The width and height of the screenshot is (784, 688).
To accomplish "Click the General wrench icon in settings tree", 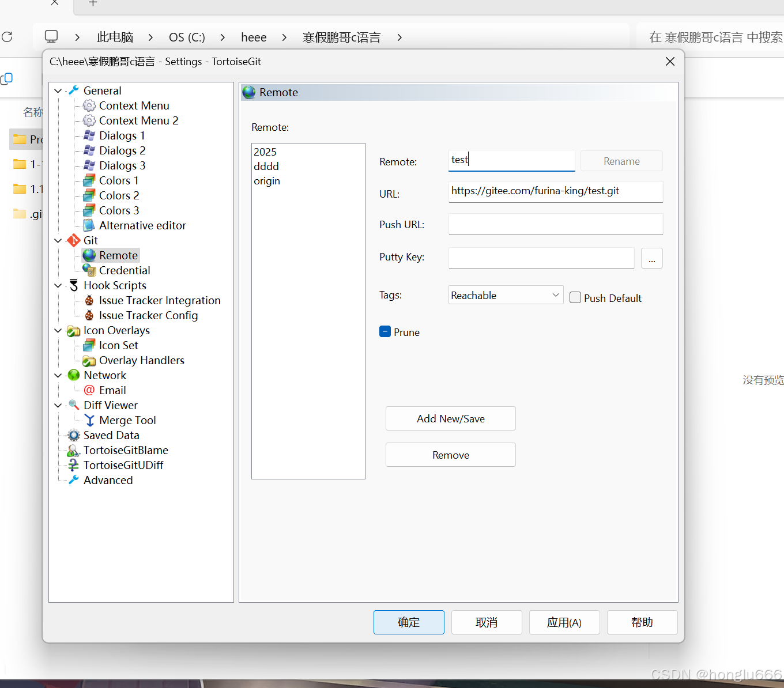I will point(74,90).
